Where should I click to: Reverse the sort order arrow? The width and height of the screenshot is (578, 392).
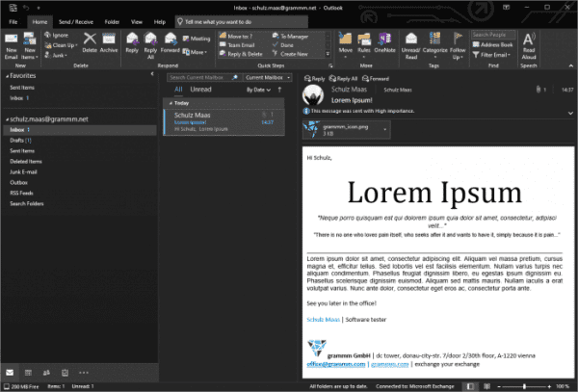(279, 90)
